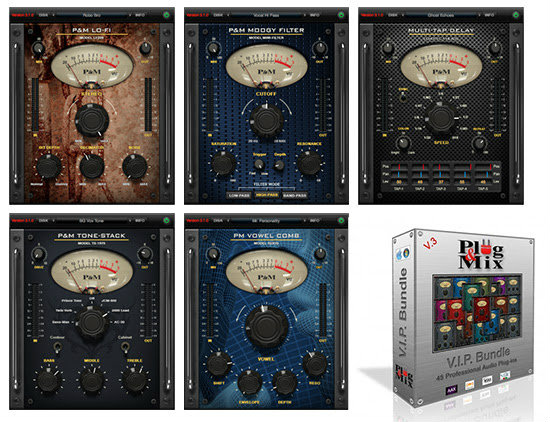550x422 pixels.
Task: Click the Bass knob on Tone-Stack
Action: pos(49,381)
